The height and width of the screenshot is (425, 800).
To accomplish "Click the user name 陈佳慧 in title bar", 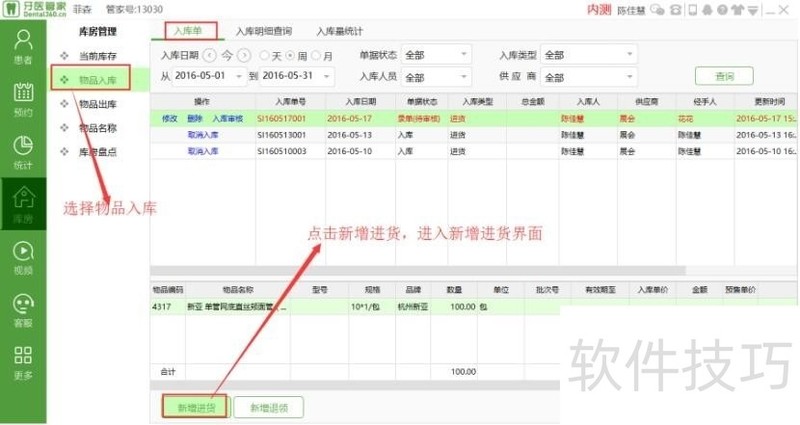I will (x=631, y=10).
